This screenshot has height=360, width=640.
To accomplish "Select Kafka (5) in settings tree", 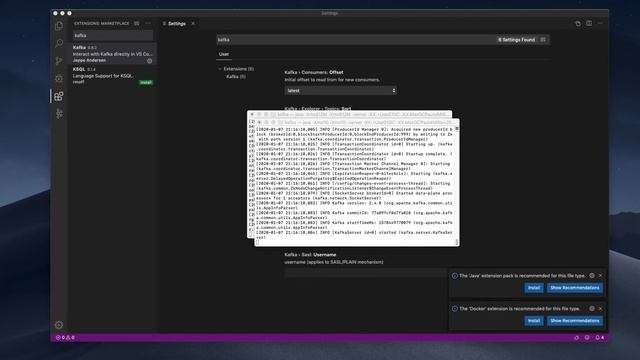I will (236, 76).
